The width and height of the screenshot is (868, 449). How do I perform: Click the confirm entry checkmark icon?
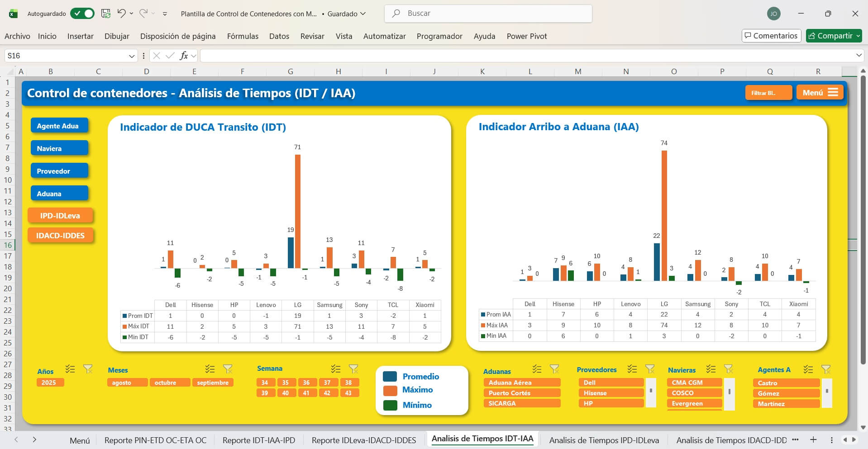[170, 56]
